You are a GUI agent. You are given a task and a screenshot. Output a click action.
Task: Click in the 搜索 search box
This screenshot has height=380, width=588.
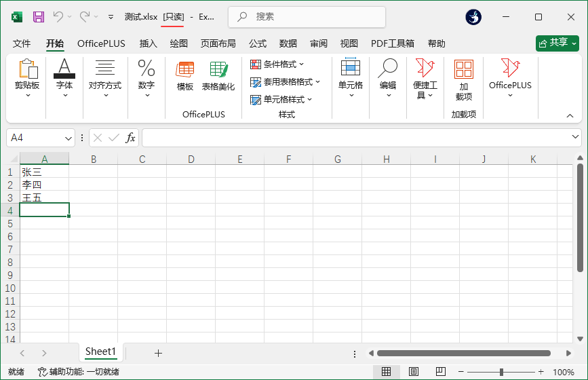pyautogui.click(x=307, y=17)
